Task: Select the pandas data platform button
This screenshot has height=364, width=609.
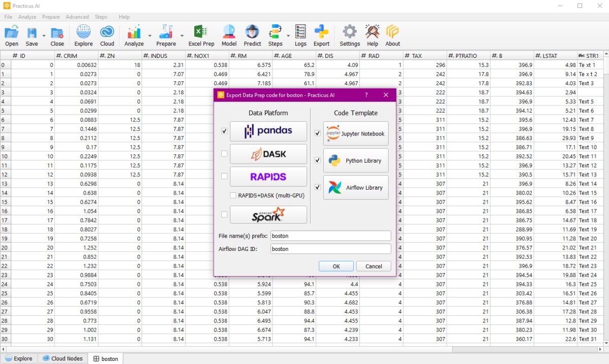Action: click(268, 131)
